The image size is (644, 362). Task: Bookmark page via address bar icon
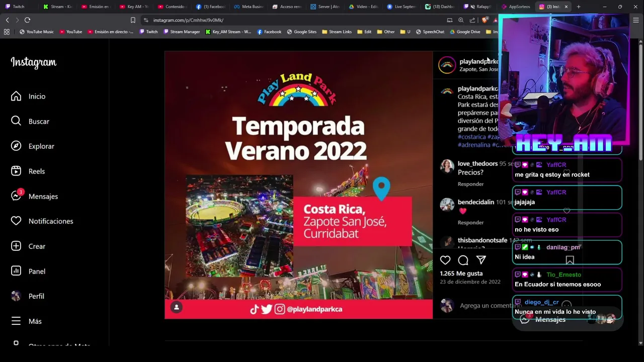click(x=133, y=20)
